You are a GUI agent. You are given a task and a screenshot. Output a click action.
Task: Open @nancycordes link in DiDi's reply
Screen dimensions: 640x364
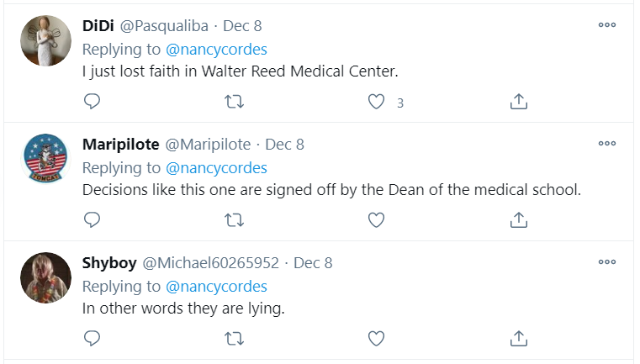pos(215,49)
